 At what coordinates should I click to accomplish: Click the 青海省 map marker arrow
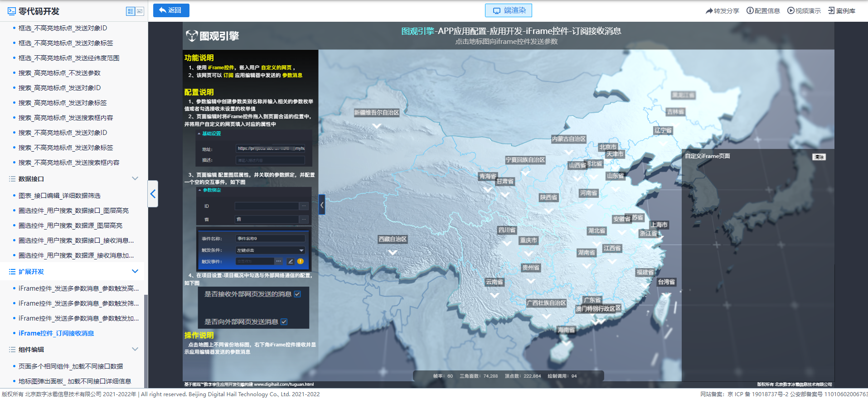point(488,189)
